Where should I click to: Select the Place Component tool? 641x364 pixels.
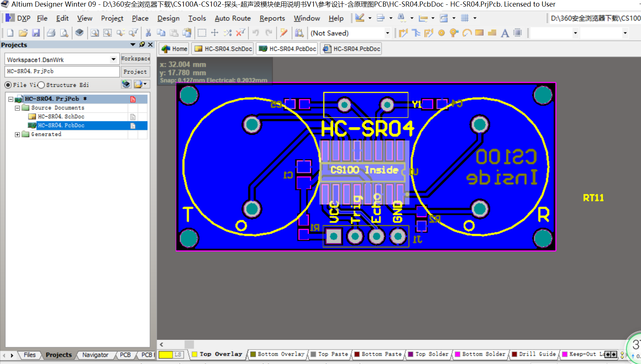pyautogui.click(x=518, y=33)
